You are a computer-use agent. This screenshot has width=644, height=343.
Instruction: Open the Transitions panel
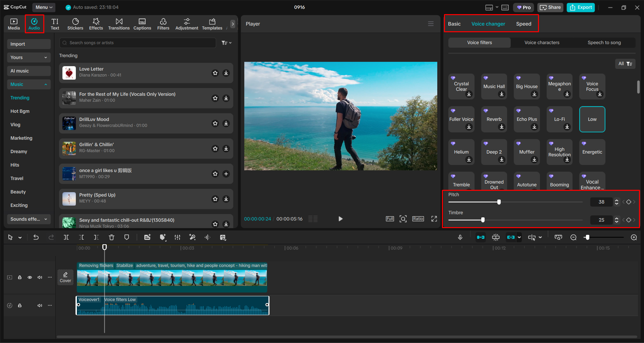[119, 24]
